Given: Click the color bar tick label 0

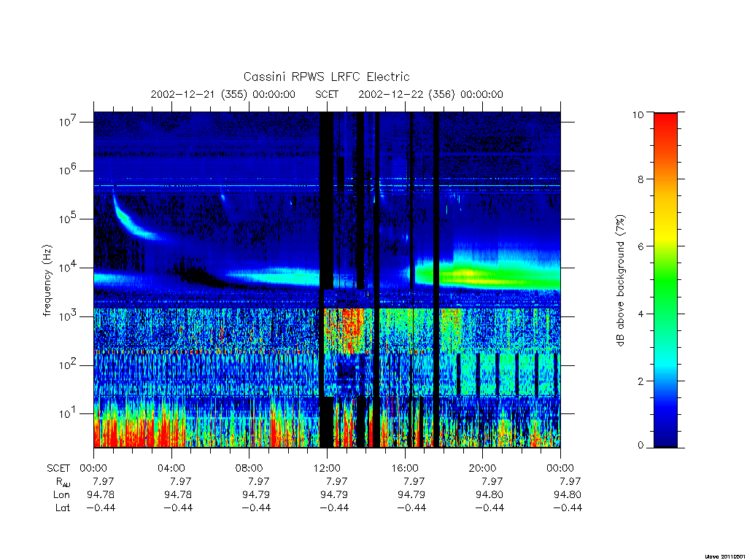Looking at the screenshot, I should [x=640, y=446].
